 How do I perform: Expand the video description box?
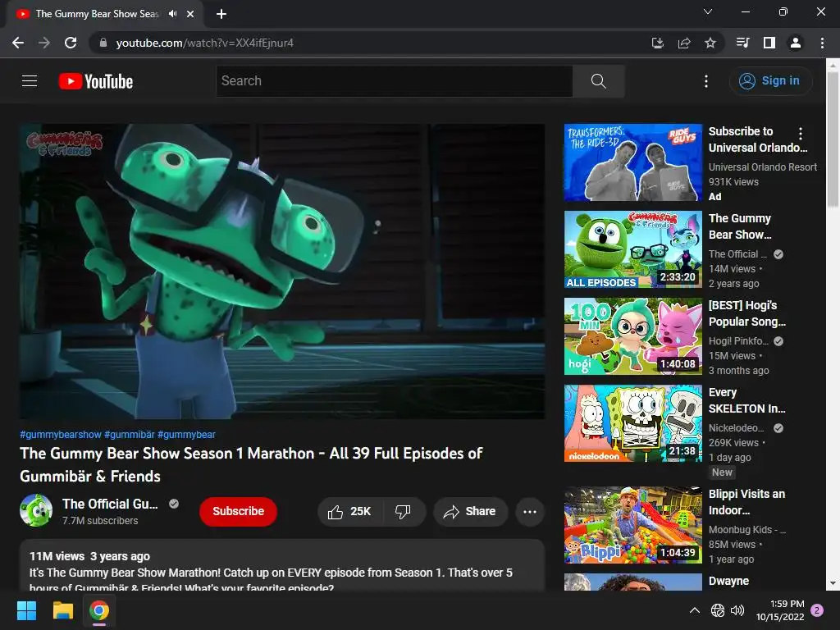tap(282, 566)
